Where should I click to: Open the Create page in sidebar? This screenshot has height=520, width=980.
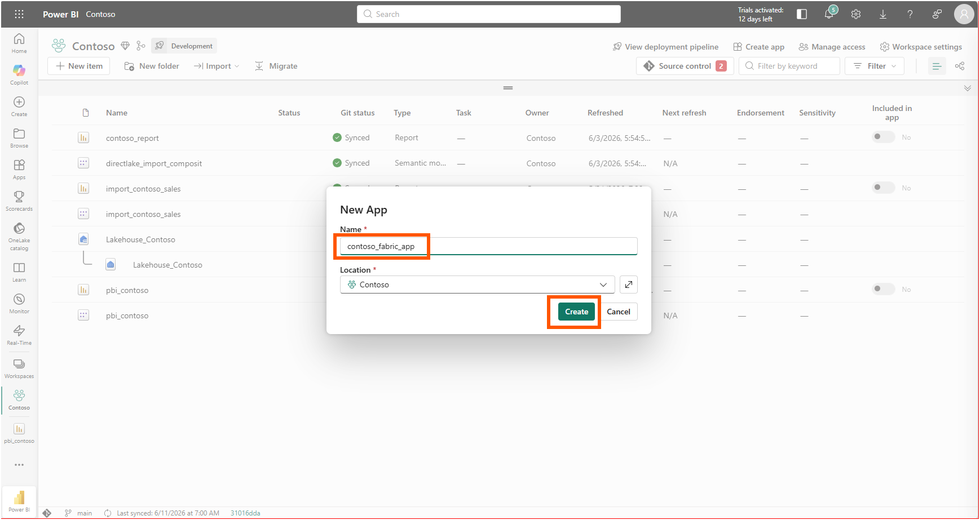[x=19, y=106]
